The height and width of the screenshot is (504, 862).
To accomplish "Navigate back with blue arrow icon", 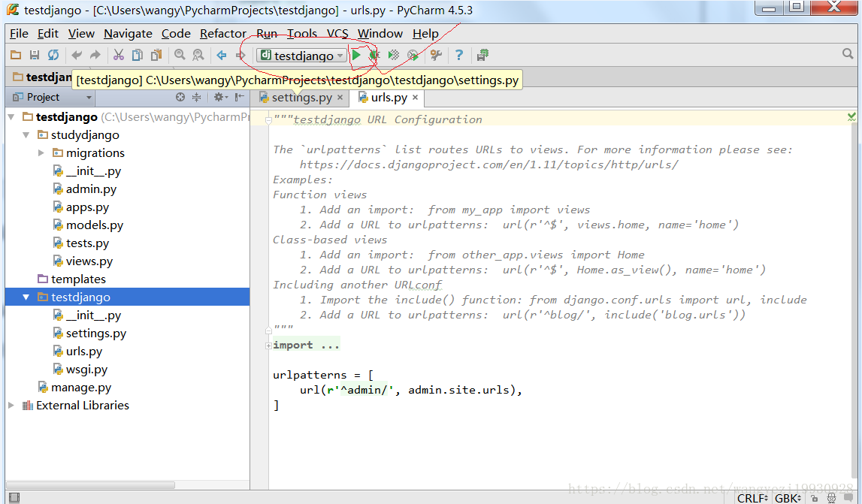I will pyautogui.click(x=222, y=55).
